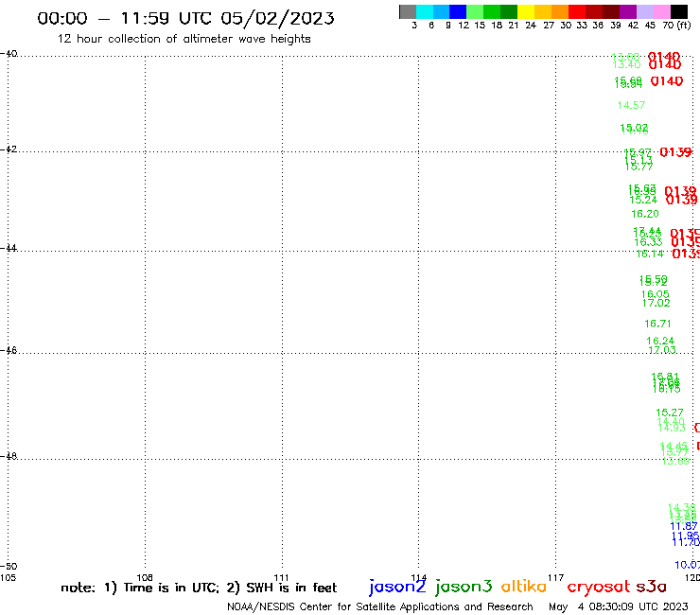700x615 pixels.
Task: Select the cyan swatch in the wave height legend
Action: (425, 11)
